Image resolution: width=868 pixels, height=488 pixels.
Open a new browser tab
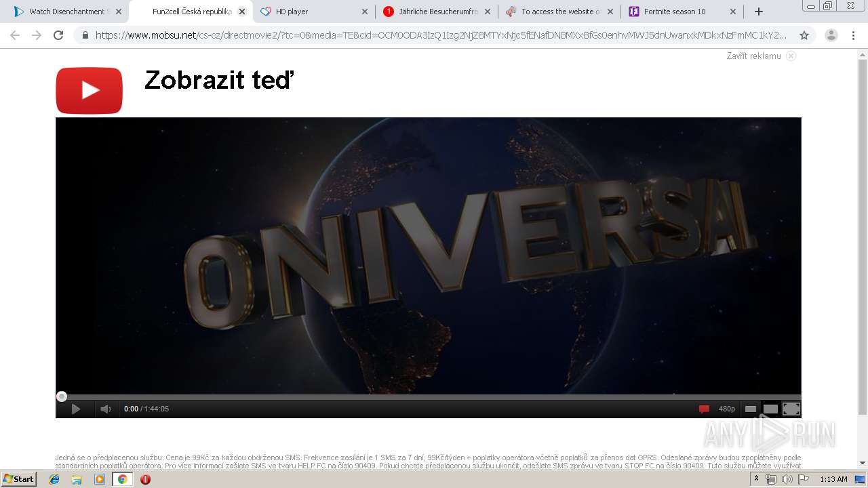[x=759, y=12]
